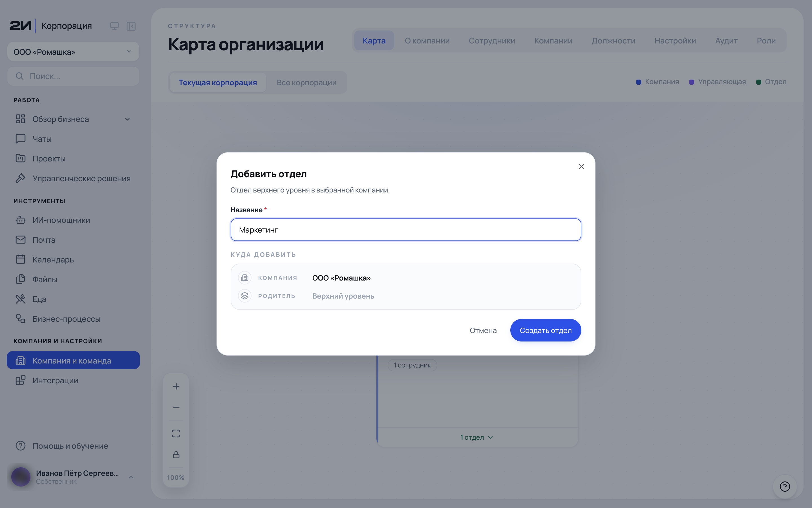Go to Проекты in the sidebar
This screenshot has width=812, height=508.
73,159
